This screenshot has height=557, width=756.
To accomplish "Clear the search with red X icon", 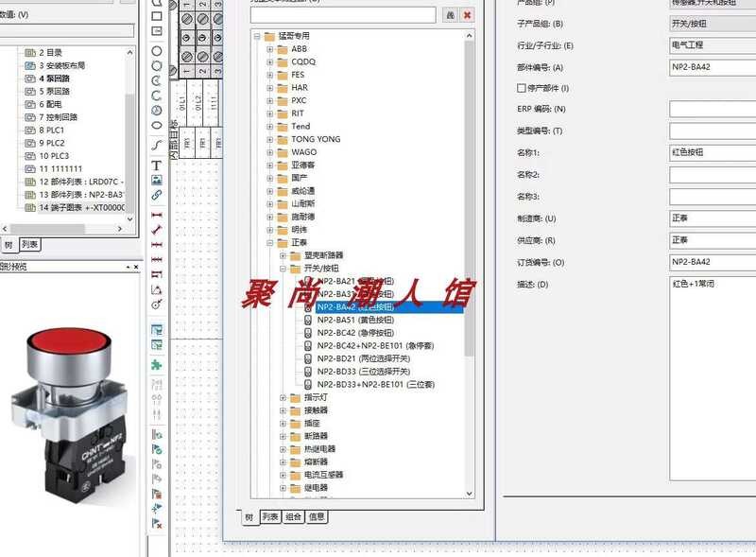I will [467, 15].
